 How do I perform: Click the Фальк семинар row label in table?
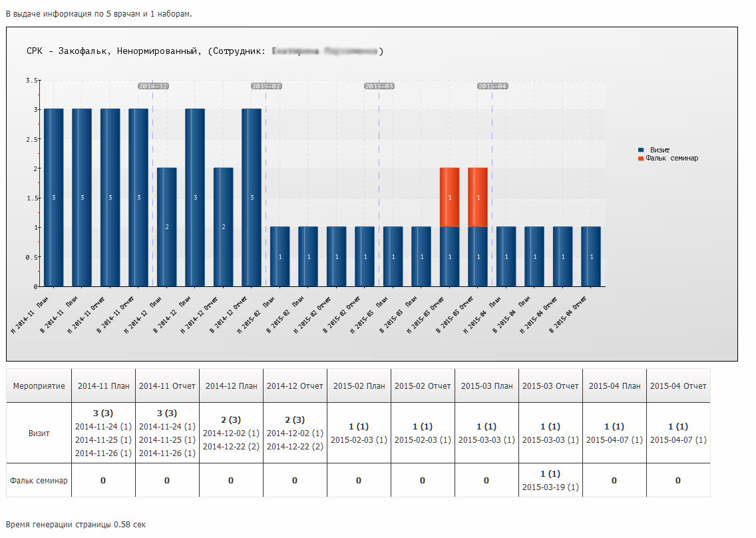click(39, 481)
